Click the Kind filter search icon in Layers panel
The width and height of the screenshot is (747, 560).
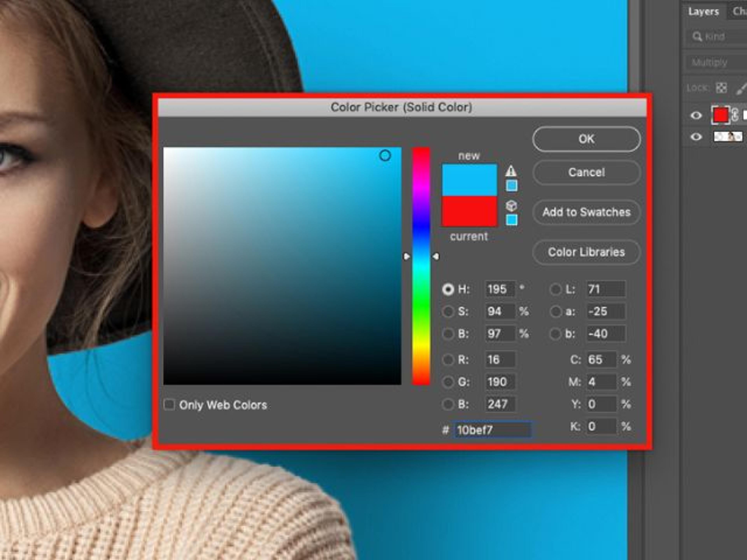[x=697, y=36]
